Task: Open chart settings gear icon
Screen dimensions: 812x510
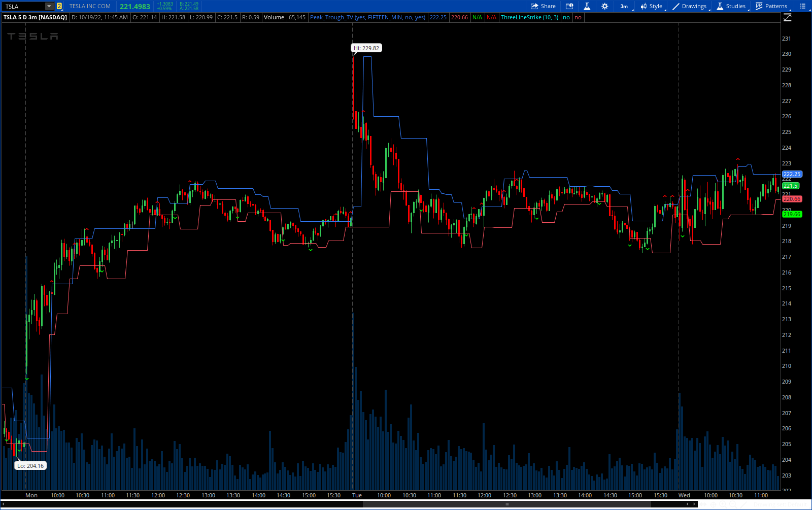Action: pos(604,7)
